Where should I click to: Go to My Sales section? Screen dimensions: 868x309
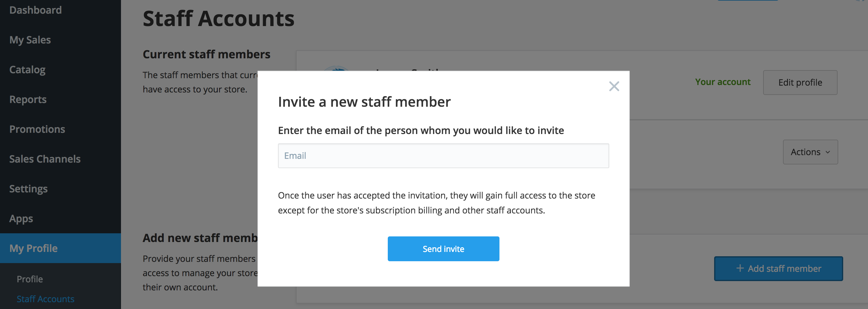(x=30, y=40)
